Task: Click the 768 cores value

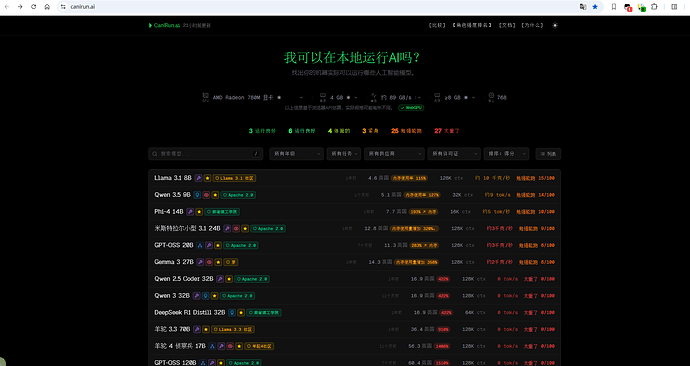Action: tap(502, 98)
